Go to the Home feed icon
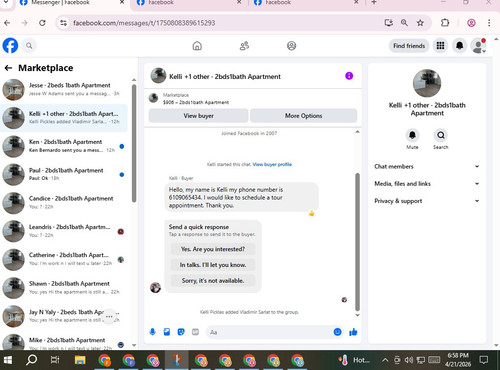Image resolution: width=500 pixels, height=370 pixels. click(197, 46)
